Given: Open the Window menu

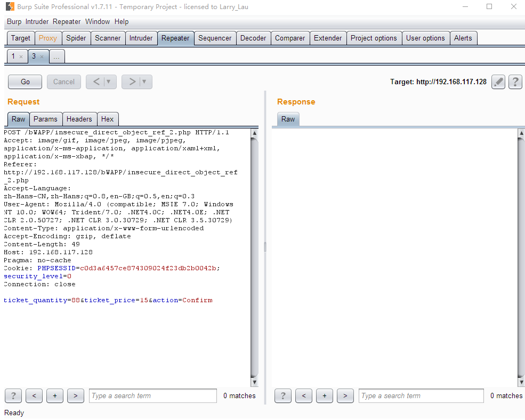Looking at the screenshot, I should [x=98, y=22].
